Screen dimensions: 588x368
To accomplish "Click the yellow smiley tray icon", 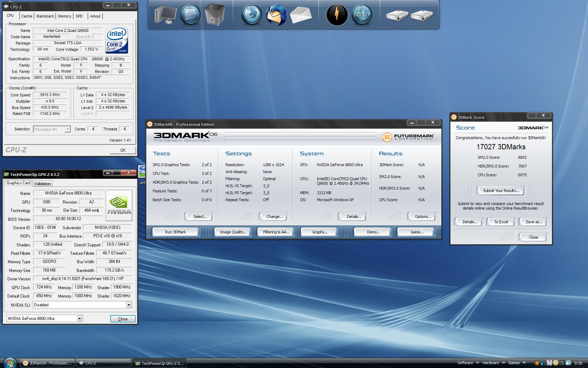I will [x=555, y=363].
